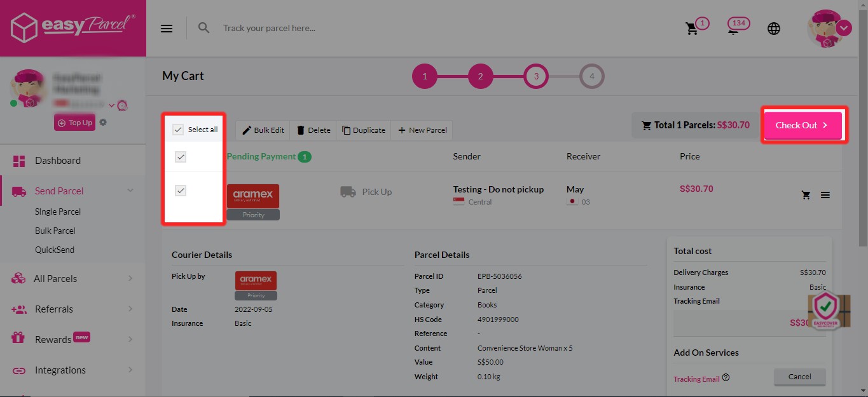The width and height of the screenshot is (868, 397).
Task: Toggle the Pending Payment group checkbox
Action: click(x=181, y=157)
